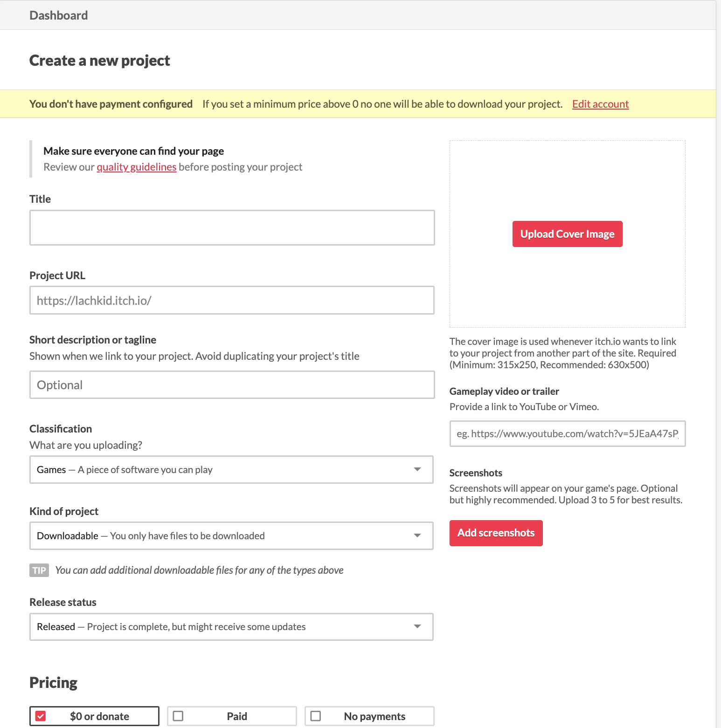
Task: Click the TIP badge beside downloadable files note
Action: [39, 570]
